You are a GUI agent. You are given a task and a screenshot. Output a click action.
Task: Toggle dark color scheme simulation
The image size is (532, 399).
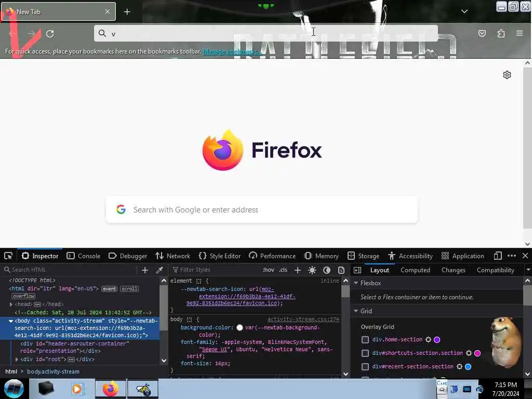point(327,270)
